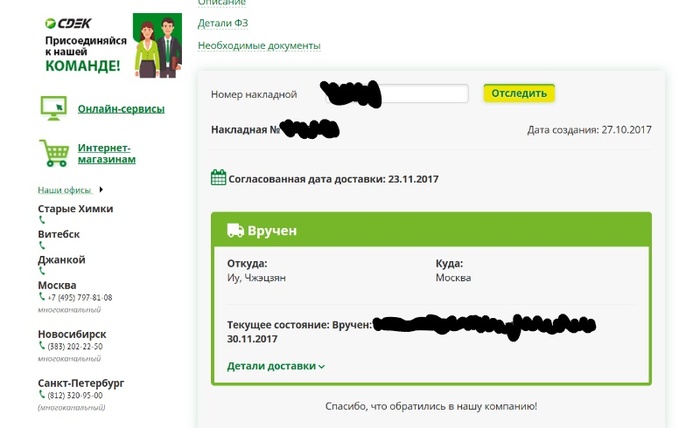
Task: Select the Витебск office
Action: (59, 234)
